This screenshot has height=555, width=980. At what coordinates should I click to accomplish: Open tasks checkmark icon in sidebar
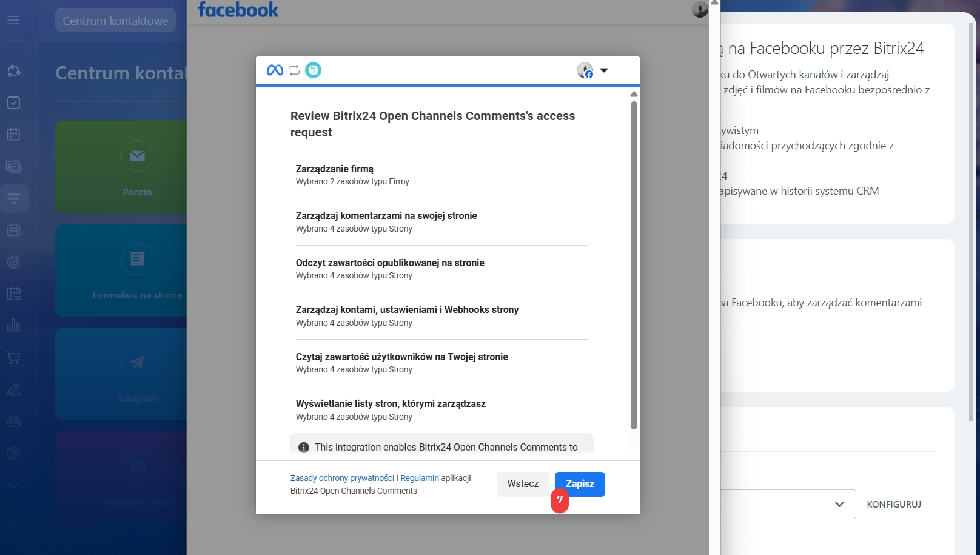pos(13,103)
